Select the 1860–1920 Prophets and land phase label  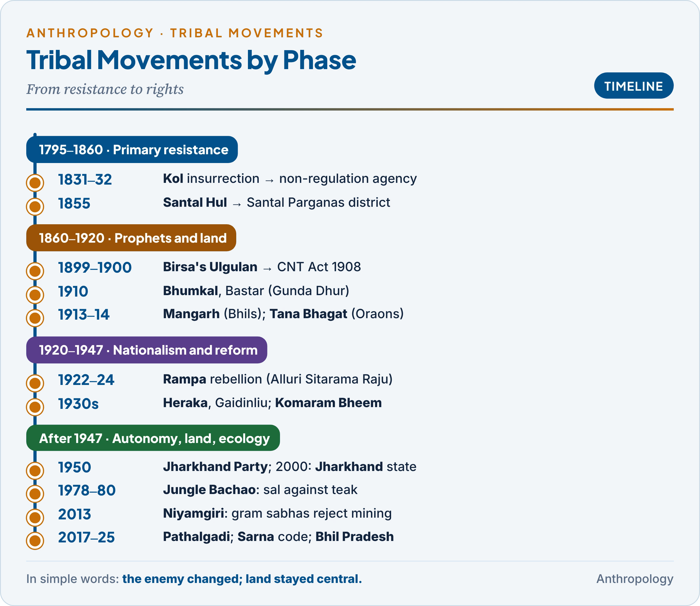click(131, 238)
